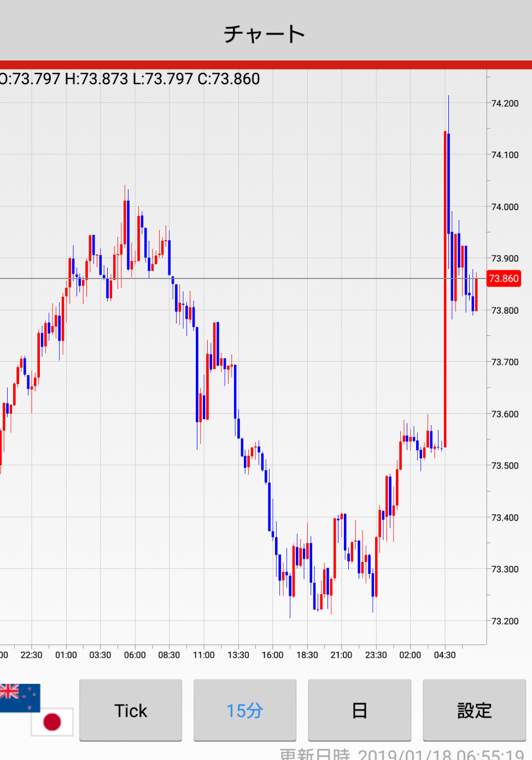
Task: Open the 設定 settings button
Action: tap(474, 710)
